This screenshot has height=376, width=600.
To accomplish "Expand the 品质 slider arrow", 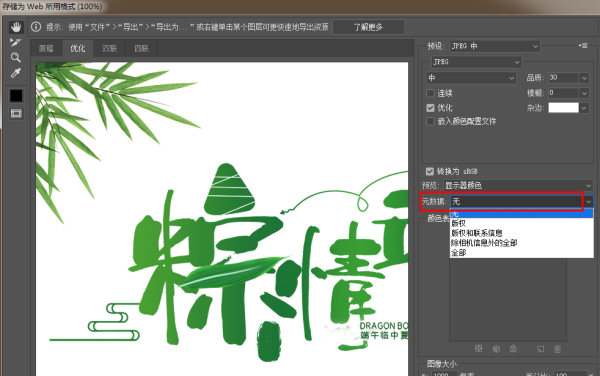I will click(584, 78).
